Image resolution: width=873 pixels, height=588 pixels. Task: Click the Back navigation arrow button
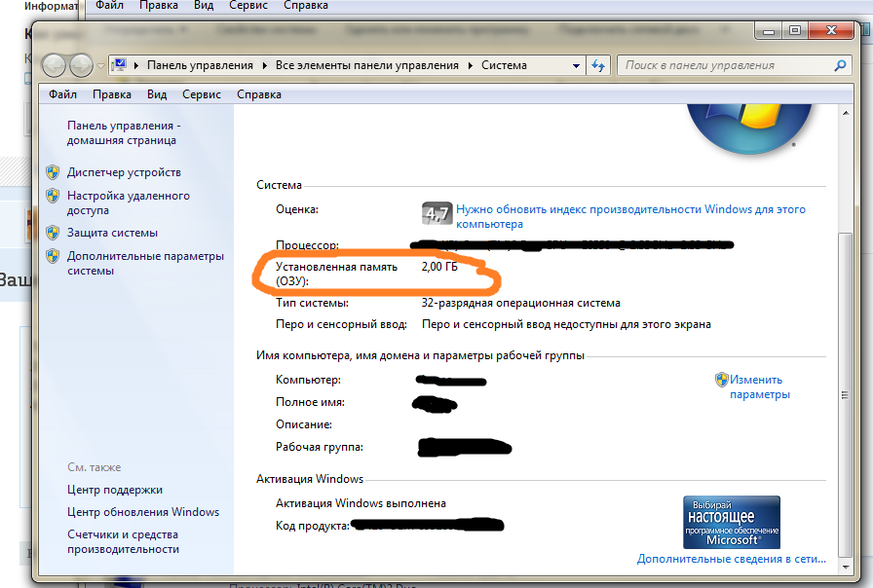tap(54, 65)
